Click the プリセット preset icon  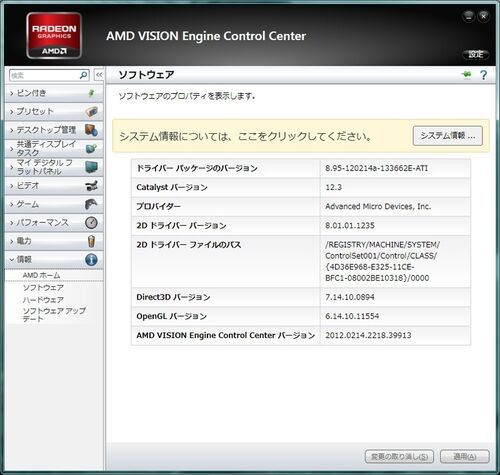(91, 112)
